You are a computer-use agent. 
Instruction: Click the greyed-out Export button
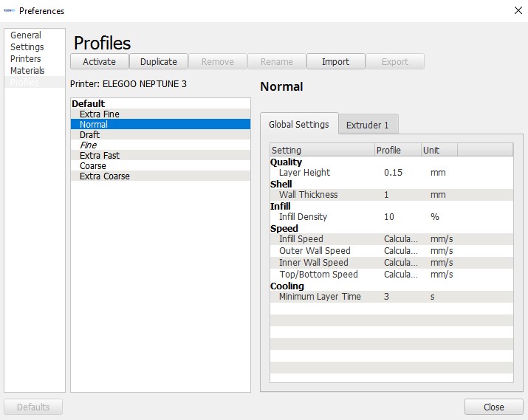pos(394,61)
